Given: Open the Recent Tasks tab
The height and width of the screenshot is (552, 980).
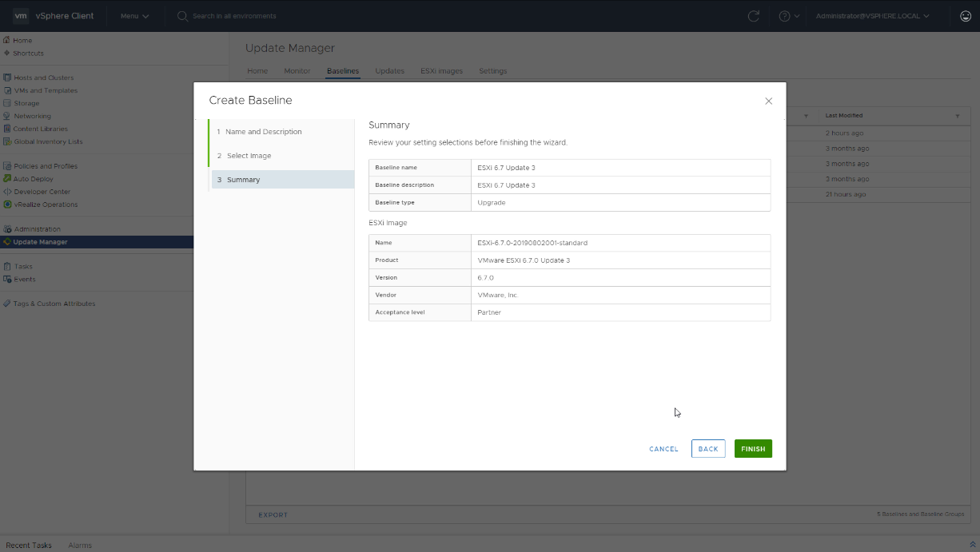Looking at the screenshot, I should [29, 545].
